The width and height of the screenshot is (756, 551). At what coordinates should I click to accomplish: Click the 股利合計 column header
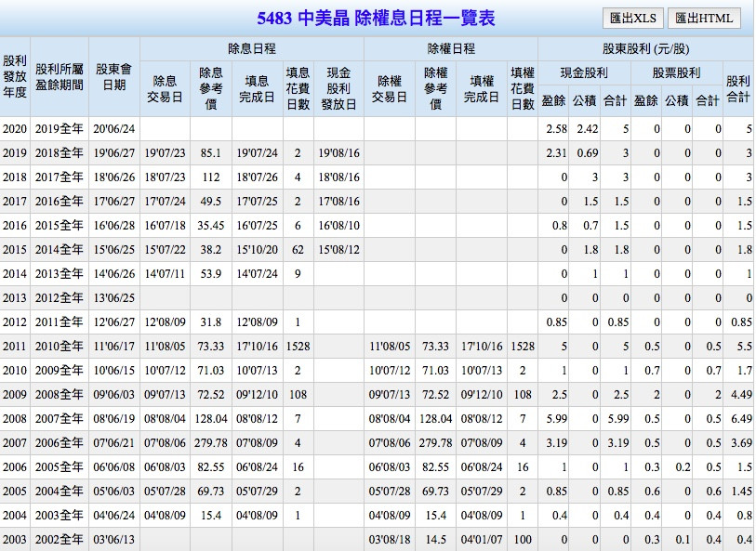point(737,88)
